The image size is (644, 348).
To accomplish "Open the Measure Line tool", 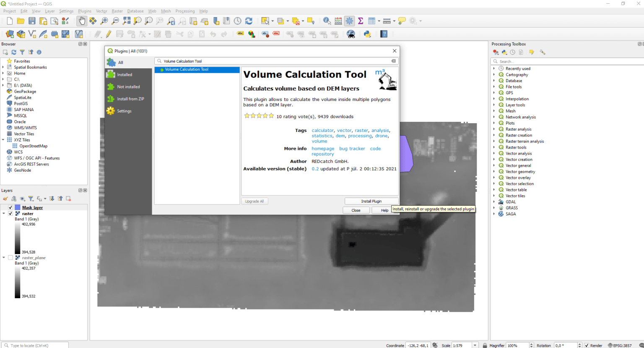I will (386, 21).
